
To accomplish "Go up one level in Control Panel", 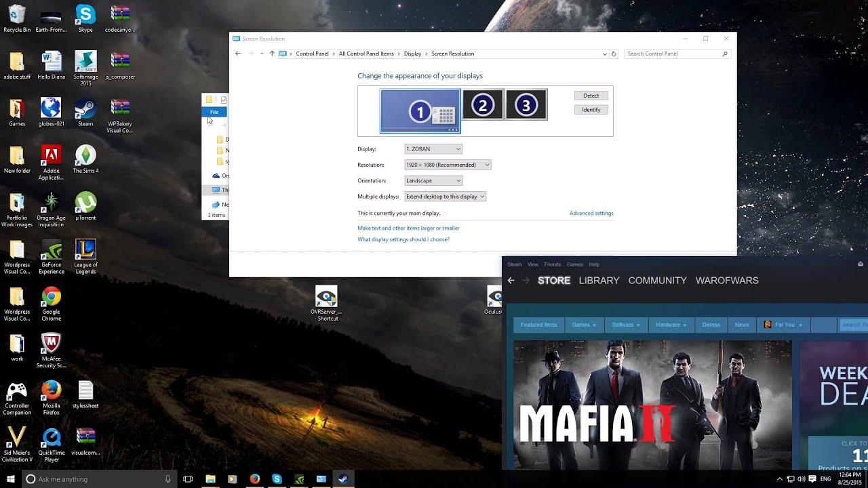I will click(x=272, y=54).
